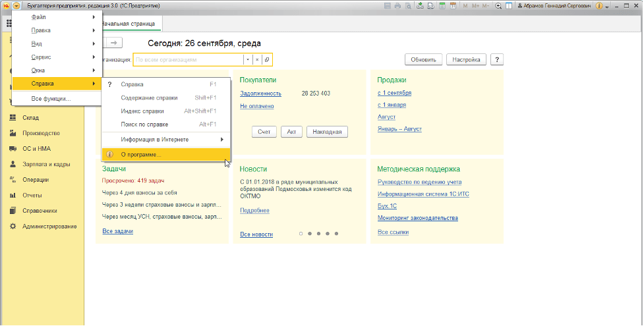The width and height of the screenshot is (644, 326).
Task: Click the Производство factory icon
Action: pyautogui.click(x=12, y=133)
